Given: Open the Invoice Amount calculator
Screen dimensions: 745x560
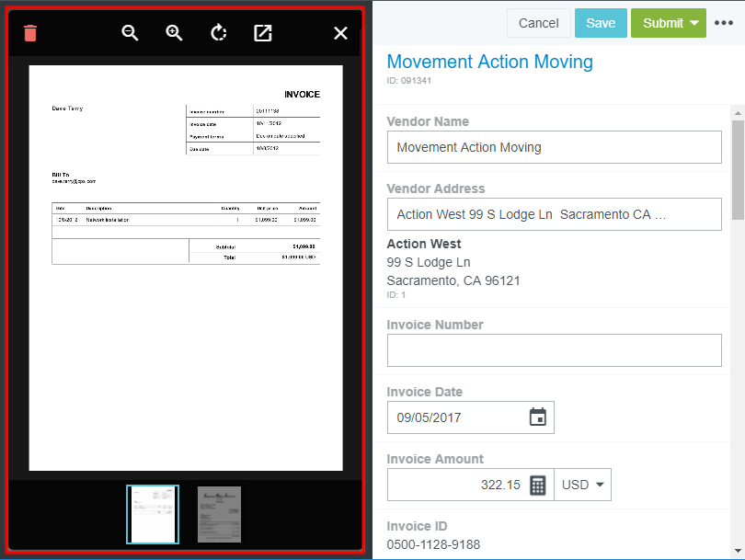Looking at the screenshot, I should point(539,485).
